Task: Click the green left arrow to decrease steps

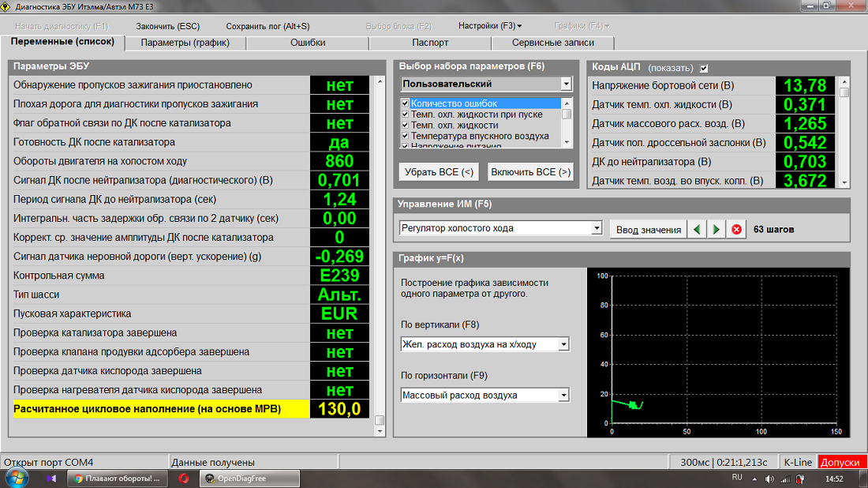Action: 697,229
